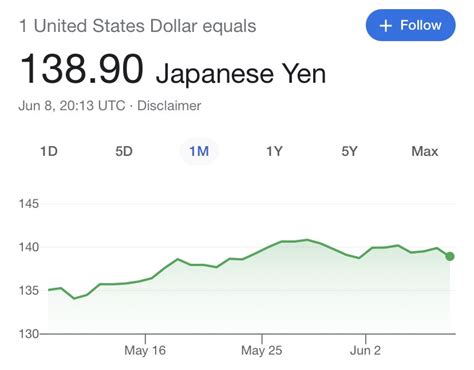Click the 145 y-axis gridline label
The image size is (474, 370).
click(29, 204)
